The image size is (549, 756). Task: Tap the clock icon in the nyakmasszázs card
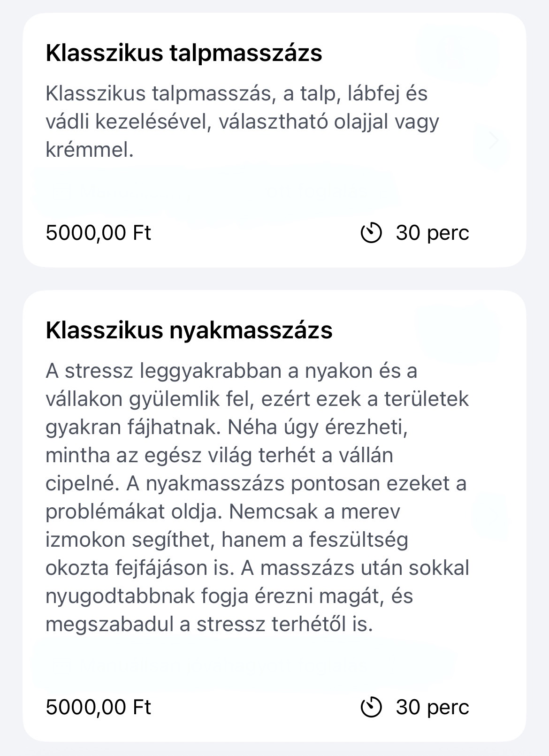(371, 707)
